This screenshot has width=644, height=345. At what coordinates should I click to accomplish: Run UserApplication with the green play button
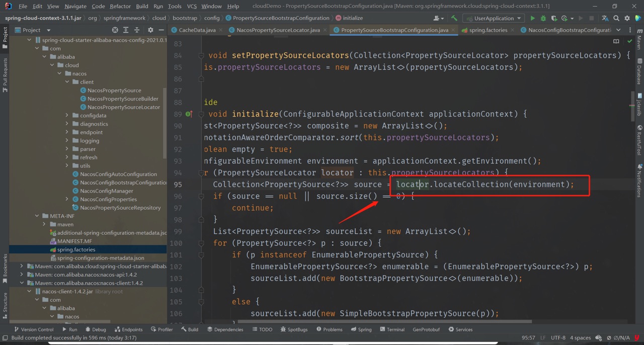(x=532, y=18)
